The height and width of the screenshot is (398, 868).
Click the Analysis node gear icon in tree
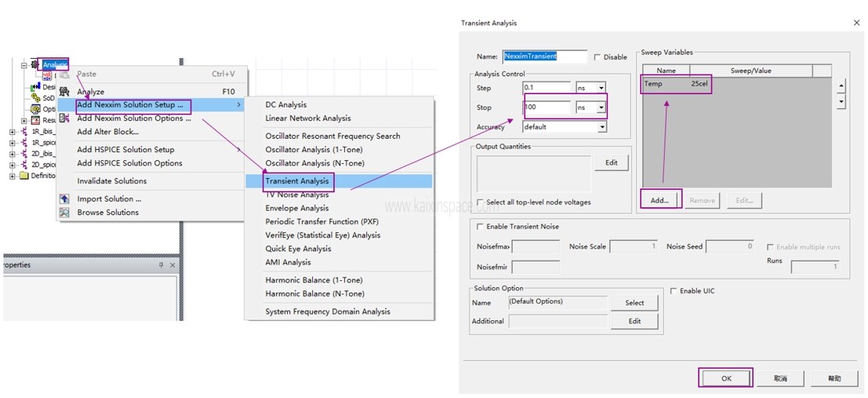pyautogui.click(x=35, y=64)
